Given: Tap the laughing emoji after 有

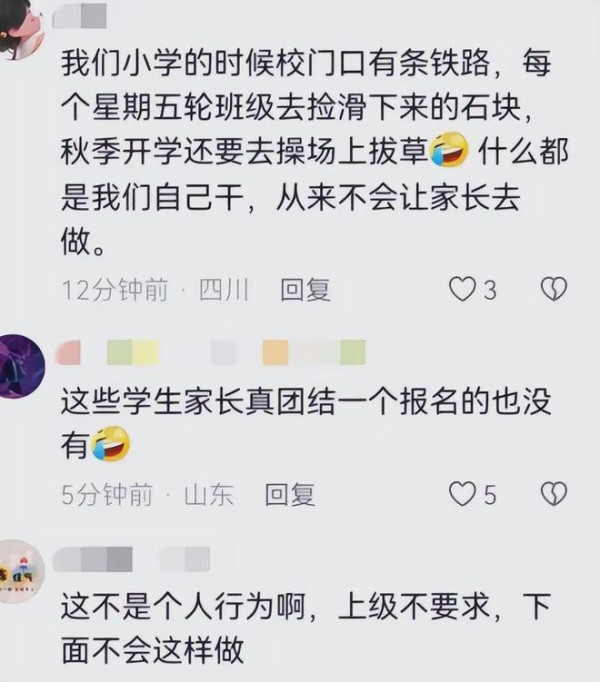Looking at the screenshot, I should 111,443.
